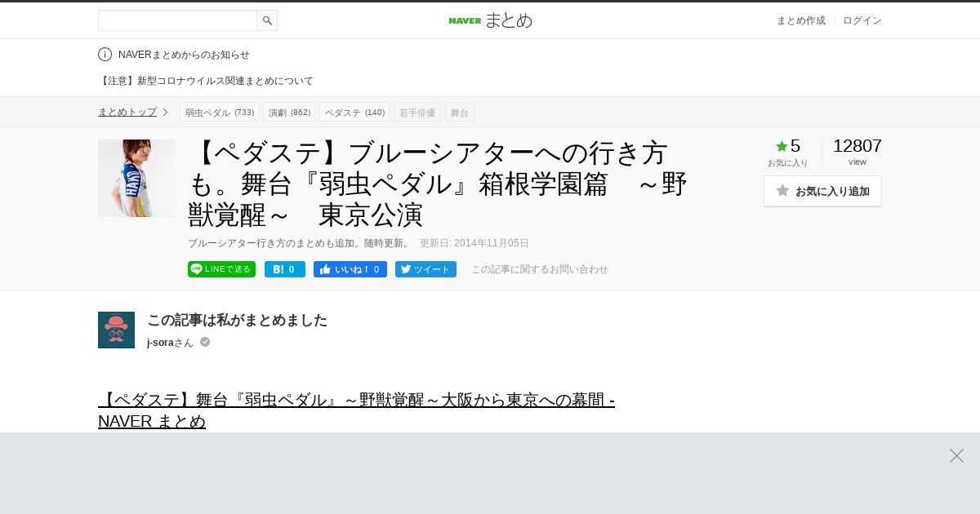980x514 pixels.
Task: Select the 舞台 tag
Action: 460,112
